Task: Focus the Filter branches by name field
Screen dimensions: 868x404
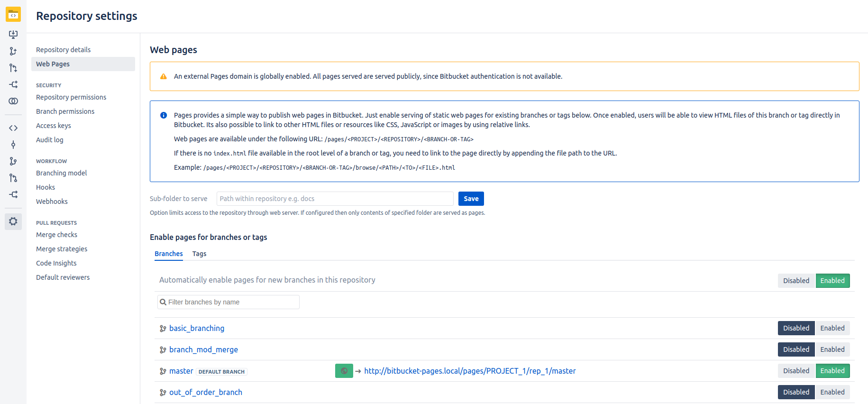Action: pos(228,302)
